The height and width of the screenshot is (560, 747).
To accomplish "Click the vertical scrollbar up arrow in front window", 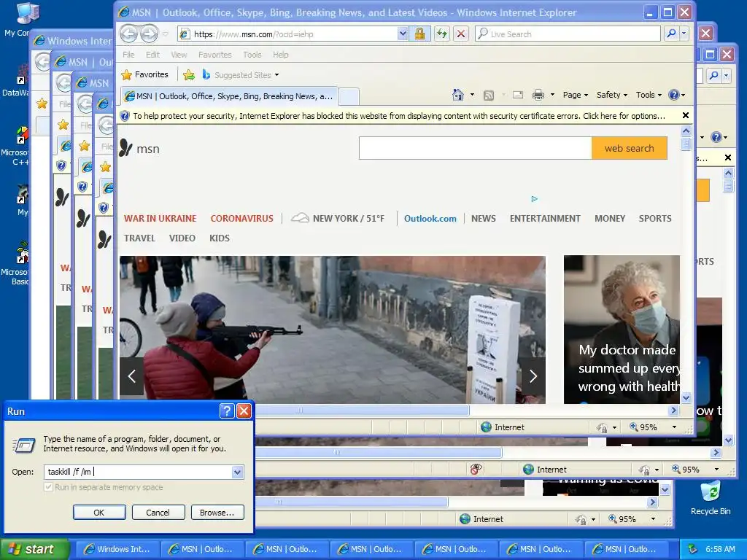I will (686, 131).
